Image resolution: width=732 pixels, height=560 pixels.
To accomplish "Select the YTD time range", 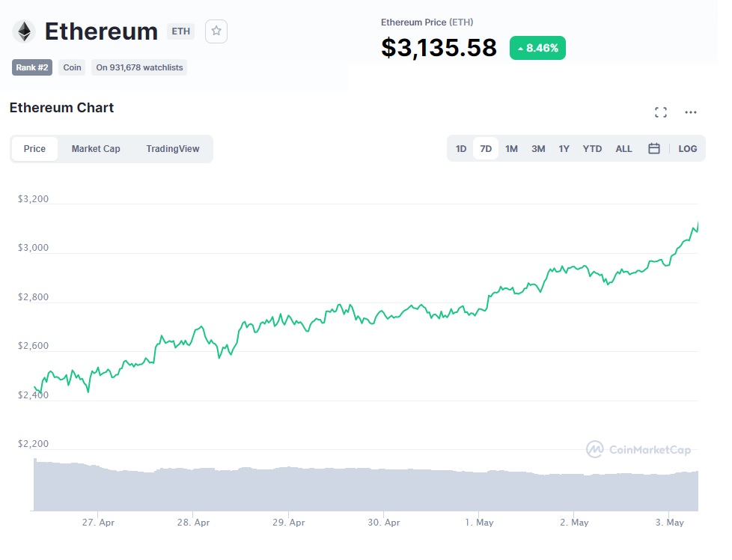I will pos(592,148).
